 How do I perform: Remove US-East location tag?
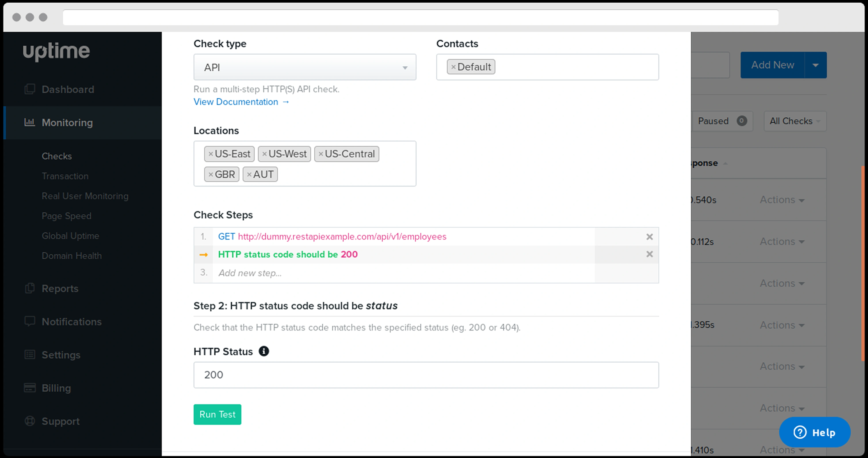point(211,154)
